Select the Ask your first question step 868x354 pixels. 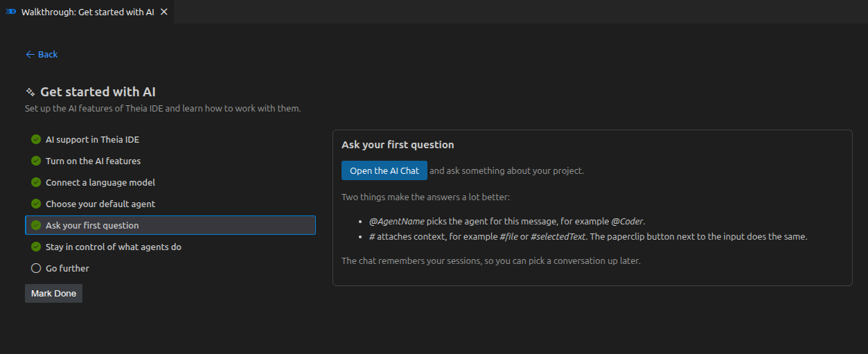(170, 225)
